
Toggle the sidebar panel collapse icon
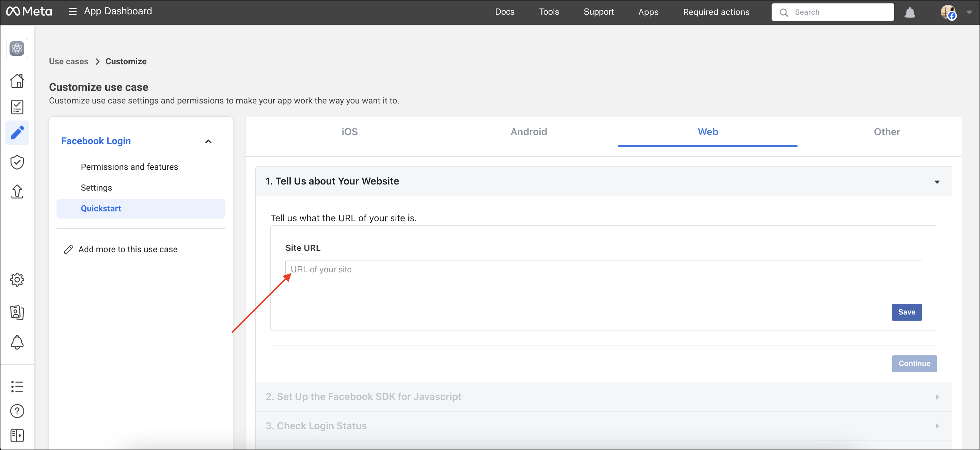(17, 436)
